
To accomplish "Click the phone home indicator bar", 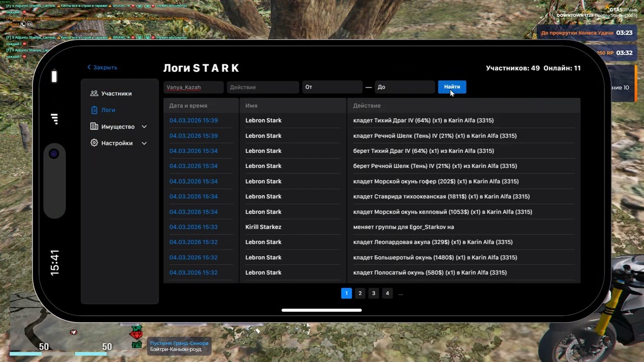I will point(321,310).
